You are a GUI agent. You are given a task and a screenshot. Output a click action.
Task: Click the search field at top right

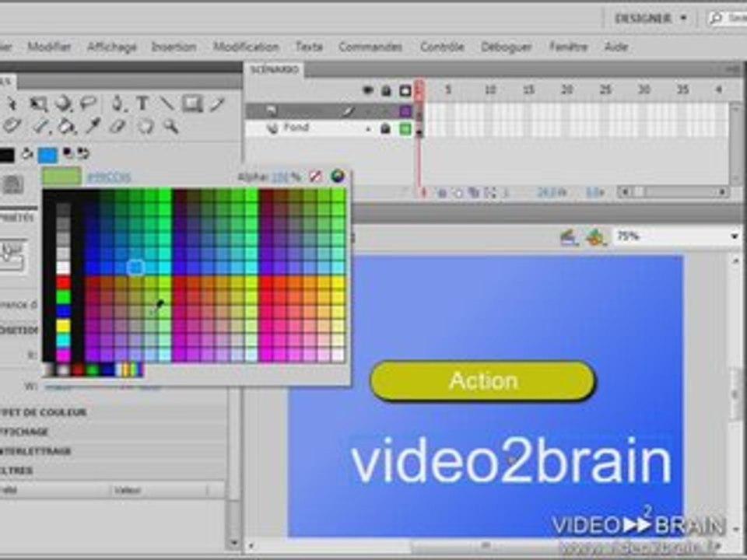click(728, 19)
